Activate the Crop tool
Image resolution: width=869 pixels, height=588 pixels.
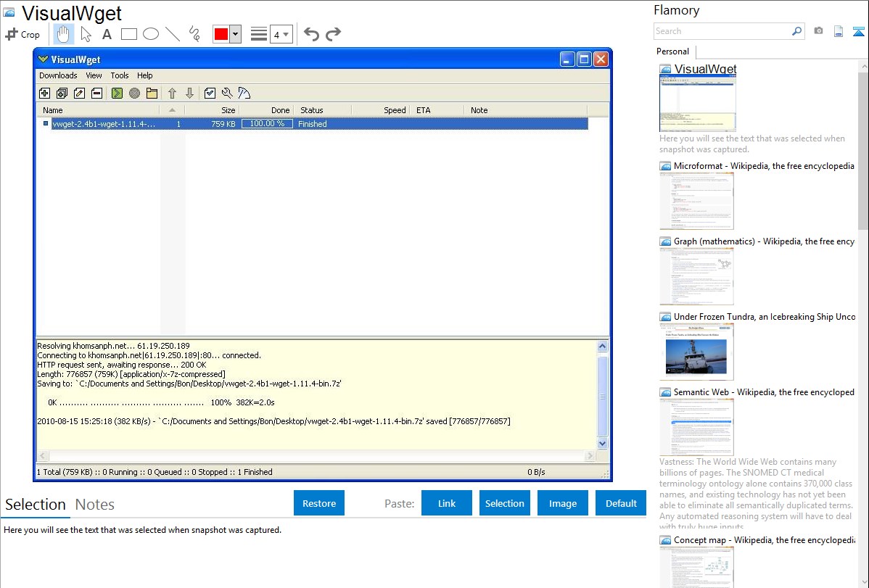[22, 34]
